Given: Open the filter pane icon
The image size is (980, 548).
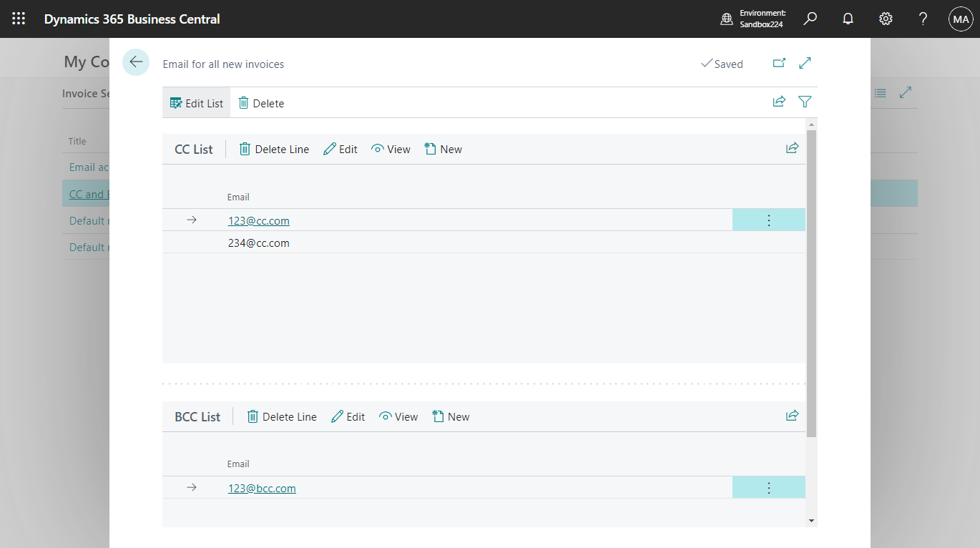Looking at the screenshot, I should (805, 102).
